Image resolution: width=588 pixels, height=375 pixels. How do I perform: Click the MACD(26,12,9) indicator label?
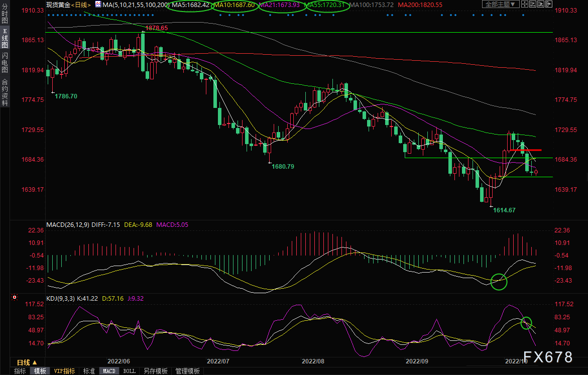tap(67, 224)
